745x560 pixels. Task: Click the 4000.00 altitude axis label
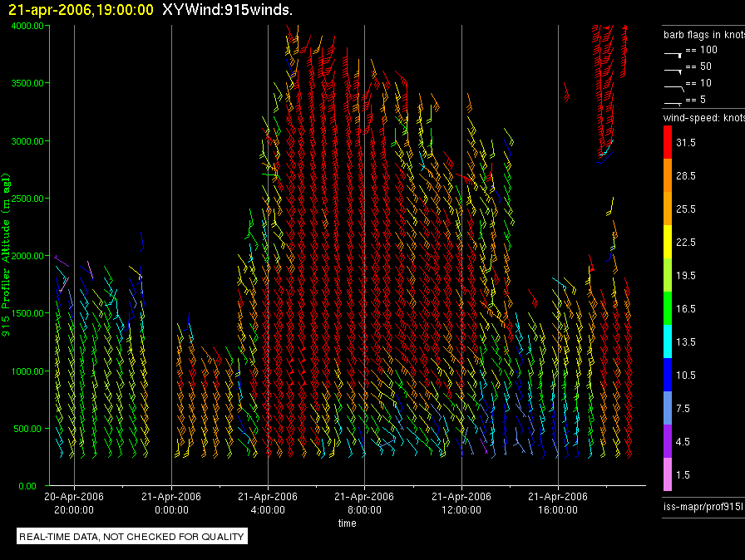pos(28,26)
